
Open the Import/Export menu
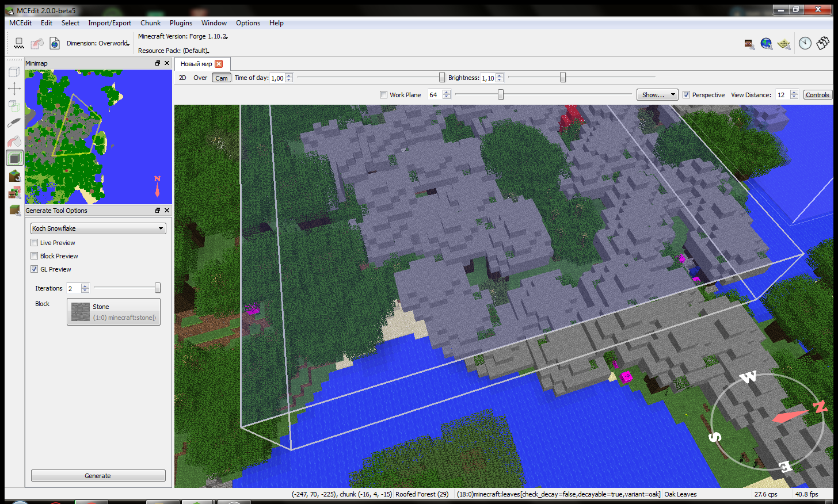[109, 23]
